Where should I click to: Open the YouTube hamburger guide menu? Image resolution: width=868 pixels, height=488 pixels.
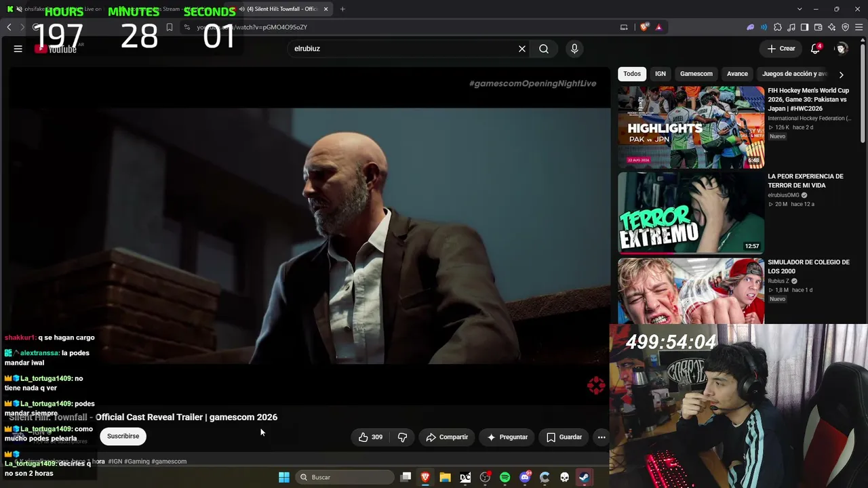click(x=18, y=49)
